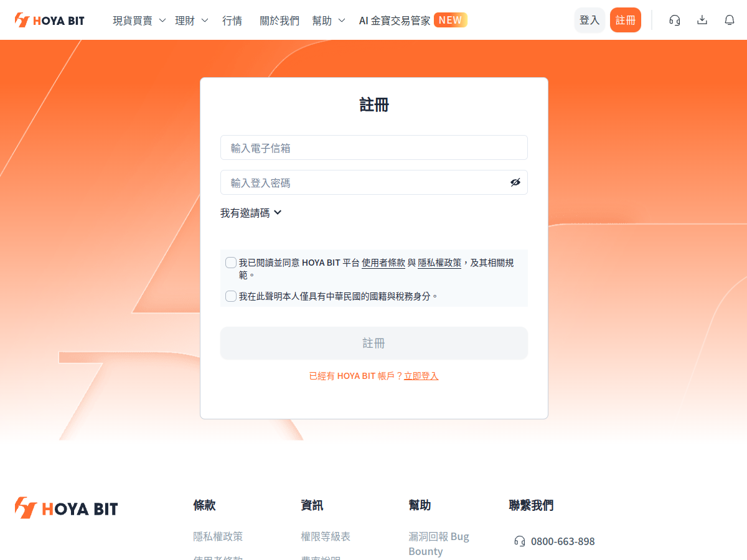The image size is (747, 560).
Task: Open notifications bell icon
Action: pos(730,20)
